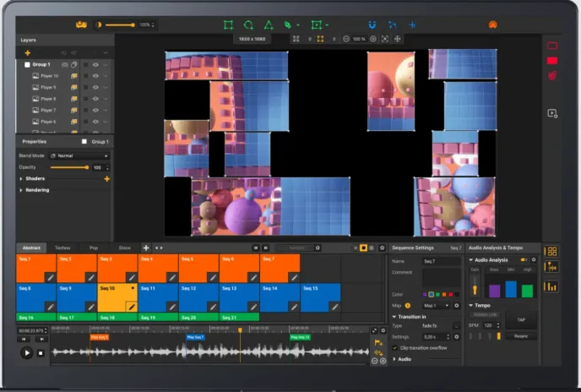Edit Seq 10 with its pencil icon

coord(132,307)
